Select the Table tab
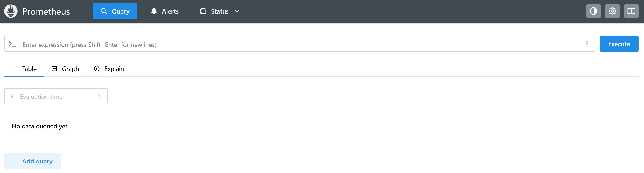This screenshot has width=644, height=173. tap(24, 69)
